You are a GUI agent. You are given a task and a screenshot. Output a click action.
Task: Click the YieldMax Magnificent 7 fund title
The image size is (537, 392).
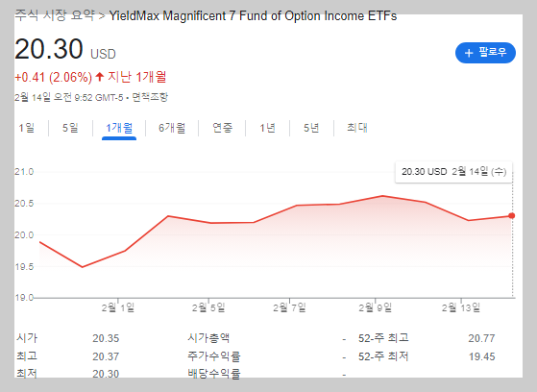(253, 15)
